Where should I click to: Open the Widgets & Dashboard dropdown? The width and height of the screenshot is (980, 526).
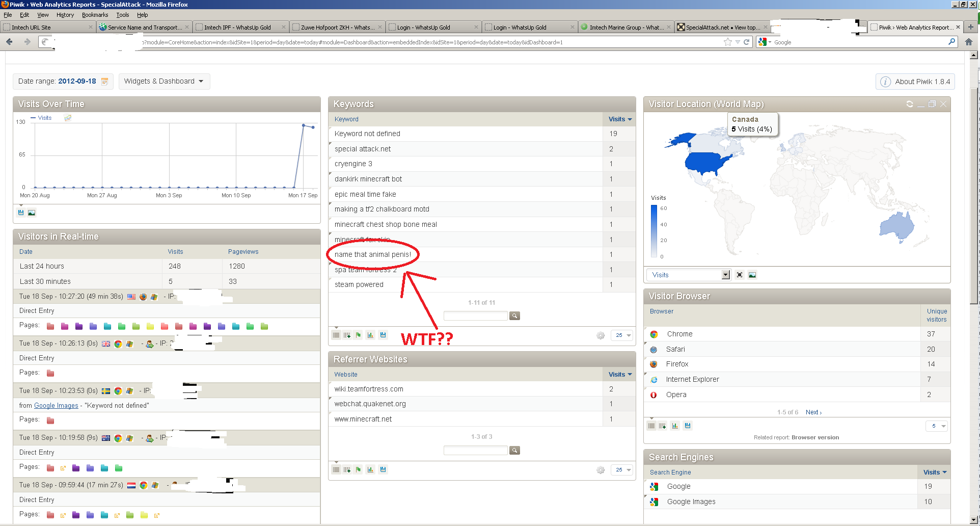click(x=164, y=82)
